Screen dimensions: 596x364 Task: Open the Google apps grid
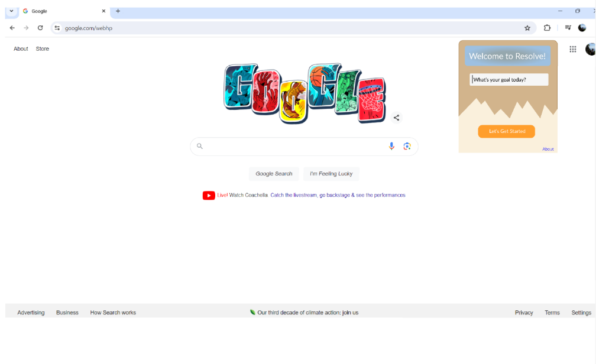click(573, 49)
